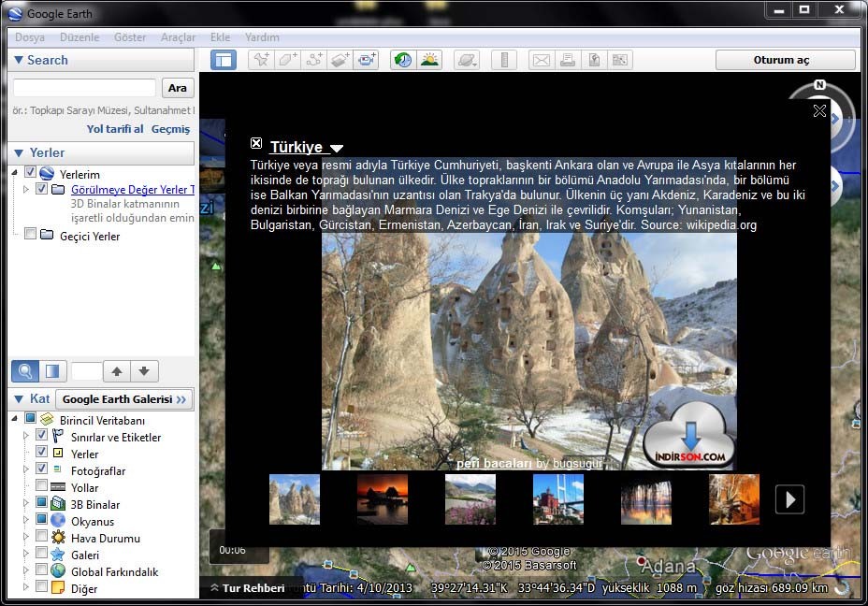Move item up with arrow button
The image size is (868, 606).
(x=117, y=370)
